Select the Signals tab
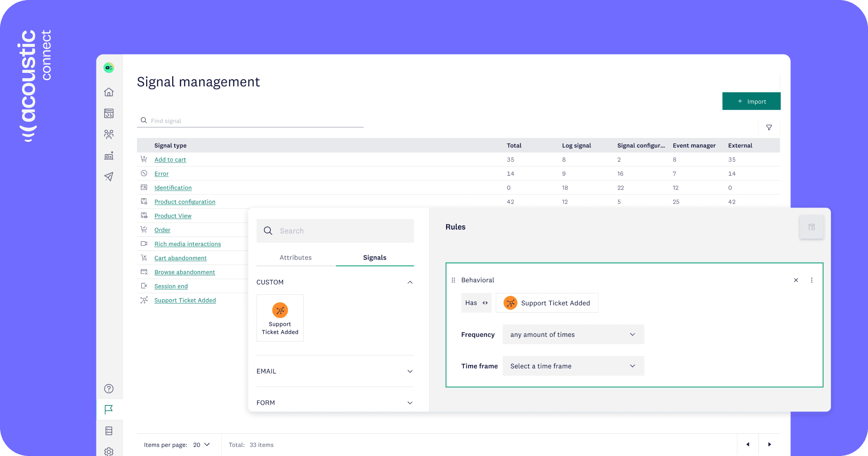 pos(375,258)
